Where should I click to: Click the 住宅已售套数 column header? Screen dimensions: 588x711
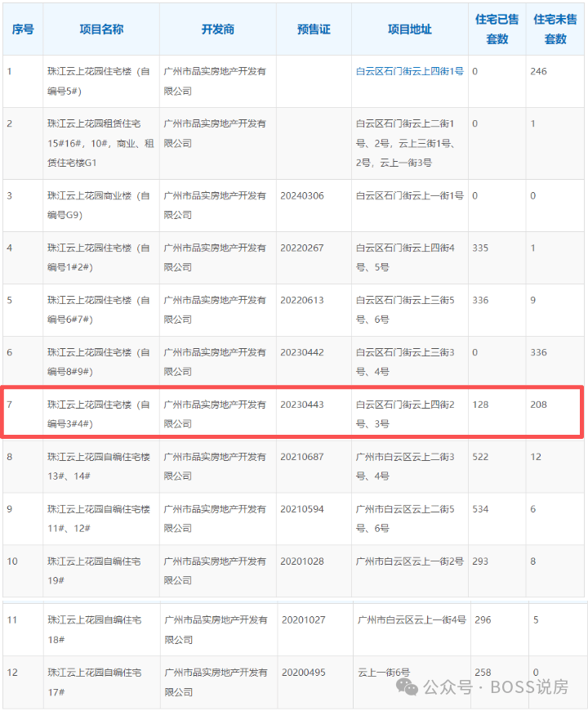pos(497,29)
